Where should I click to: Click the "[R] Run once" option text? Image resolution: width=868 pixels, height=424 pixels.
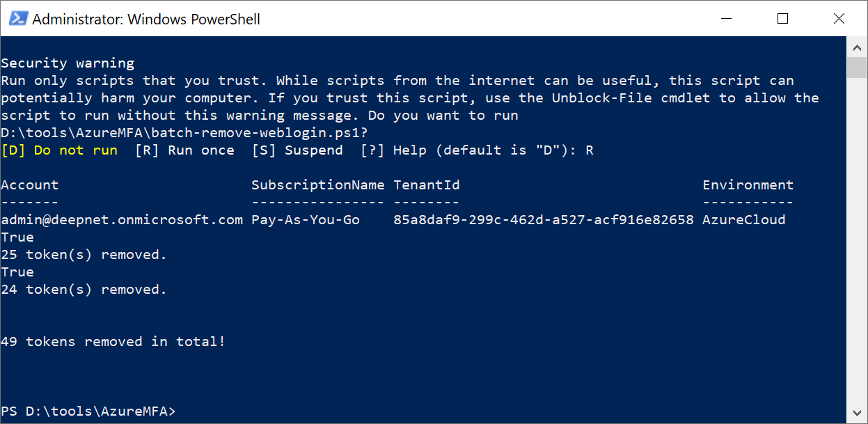184,150
